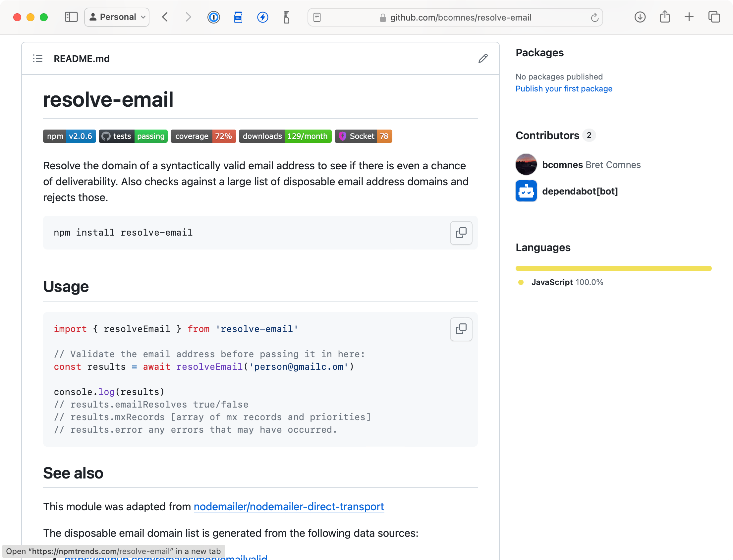Click the yellow JavaScript language dot
Screen dimensions: 733x560
521,282
